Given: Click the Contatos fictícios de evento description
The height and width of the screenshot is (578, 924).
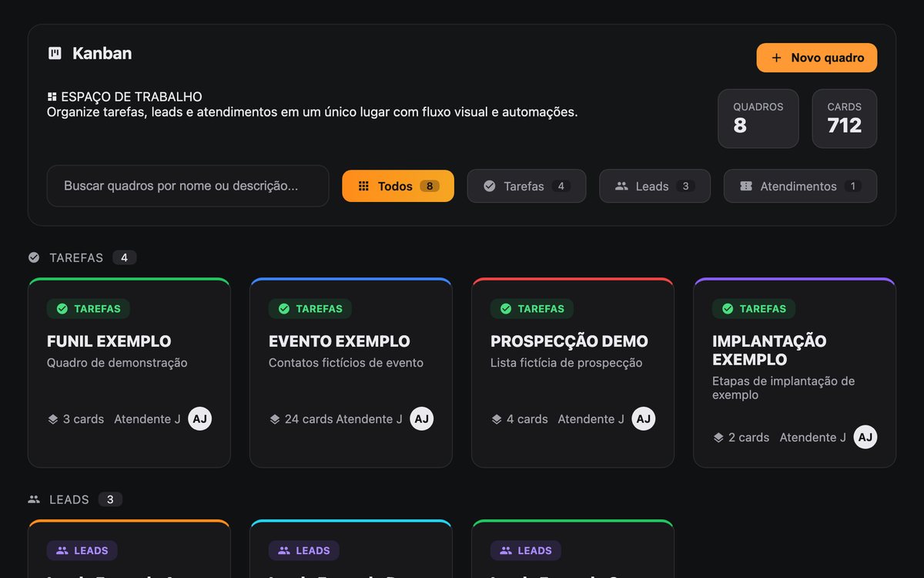Looking at the screenshot, I should point(346,362).
